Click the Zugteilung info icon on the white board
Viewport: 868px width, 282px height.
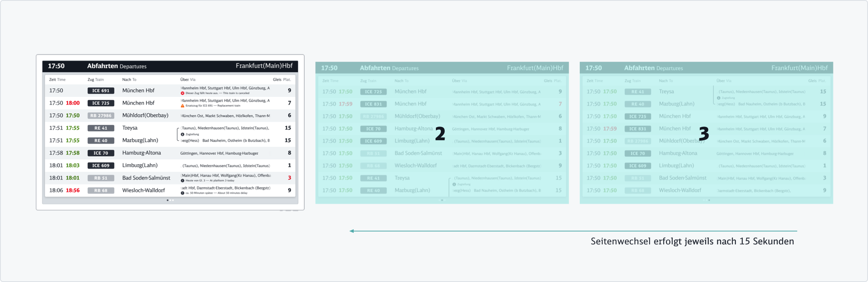pyautogui.click(x=182, y=134)
